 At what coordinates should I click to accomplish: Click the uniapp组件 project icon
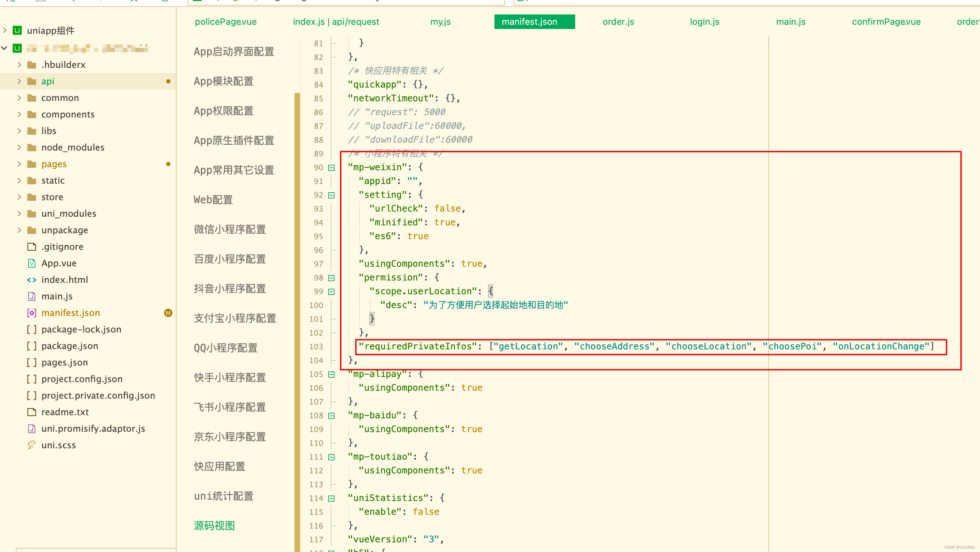[17, 30]
